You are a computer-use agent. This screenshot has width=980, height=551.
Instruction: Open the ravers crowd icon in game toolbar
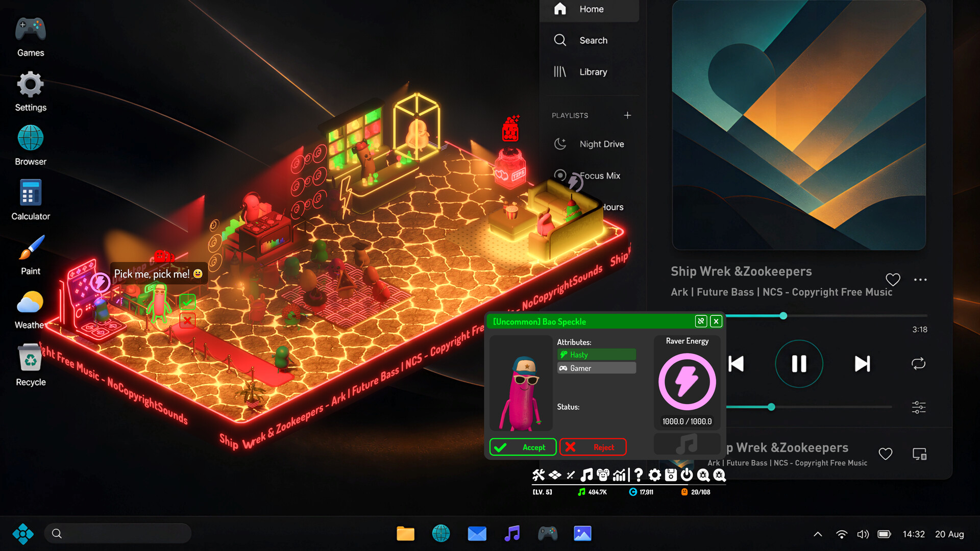pyautogui.click(x=603, y=475)
